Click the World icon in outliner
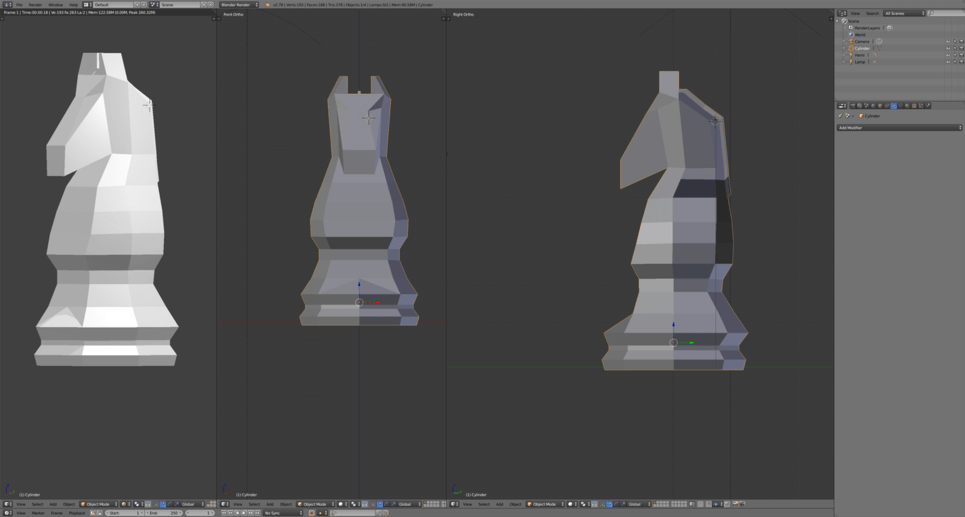Screen dimensions: 965x517 pyautogui.click(x=851, y=34)
